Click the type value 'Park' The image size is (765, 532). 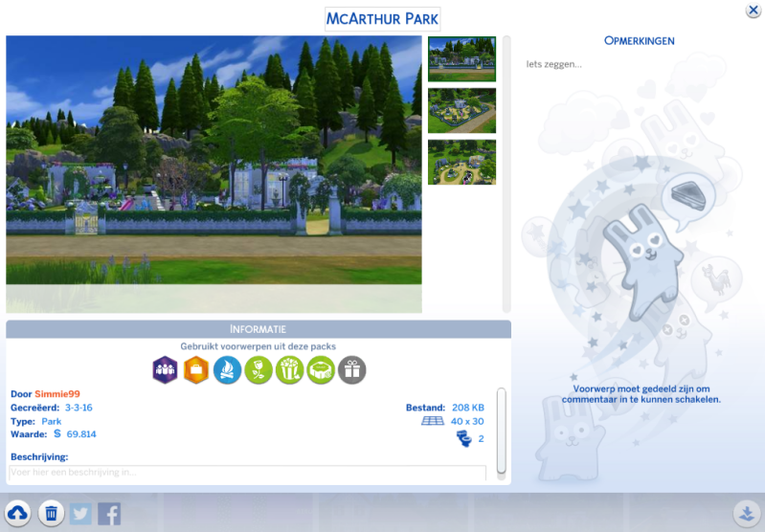pyautogui.click(x=52, y=421)
